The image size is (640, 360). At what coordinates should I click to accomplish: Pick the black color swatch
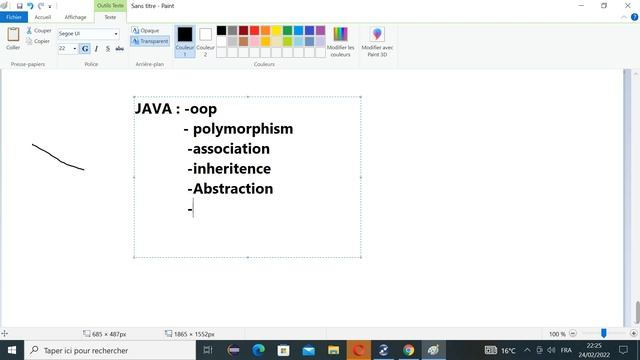pyautogui.click(x=221, y=31)
